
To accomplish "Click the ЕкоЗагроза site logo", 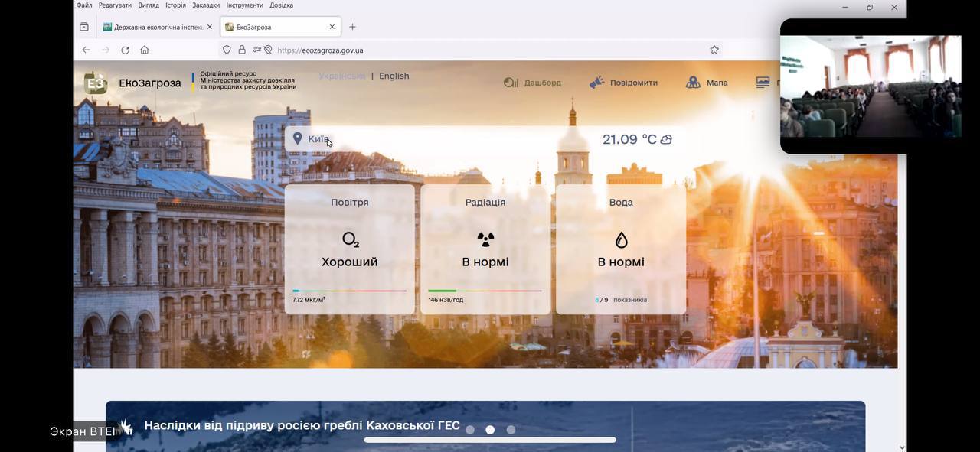I will pos(96,83).
